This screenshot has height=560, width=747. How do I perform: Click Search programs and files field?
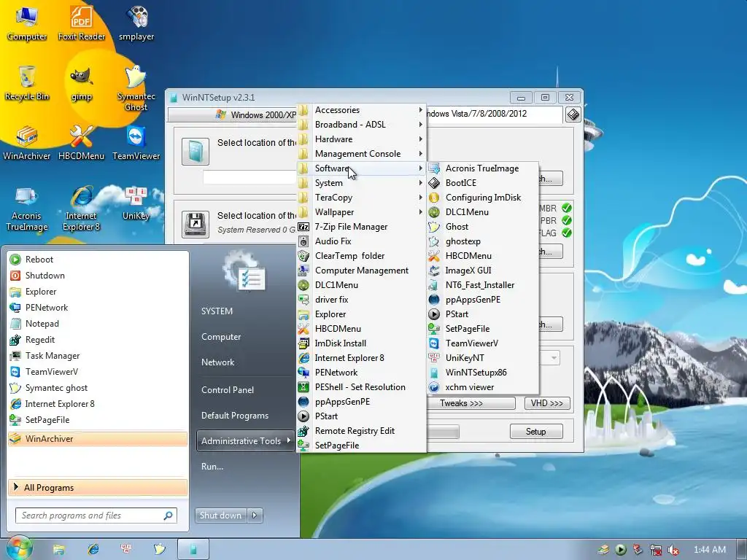[96, 516]
